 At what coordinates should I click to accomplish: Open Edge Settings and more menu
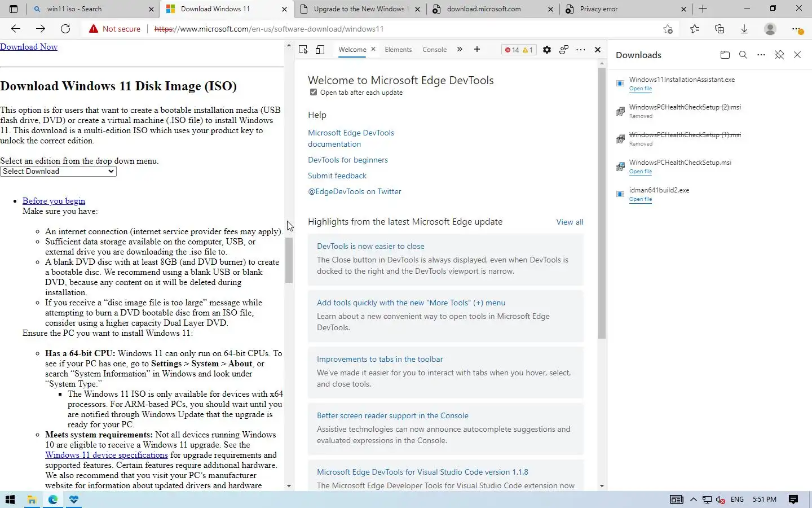796,29
